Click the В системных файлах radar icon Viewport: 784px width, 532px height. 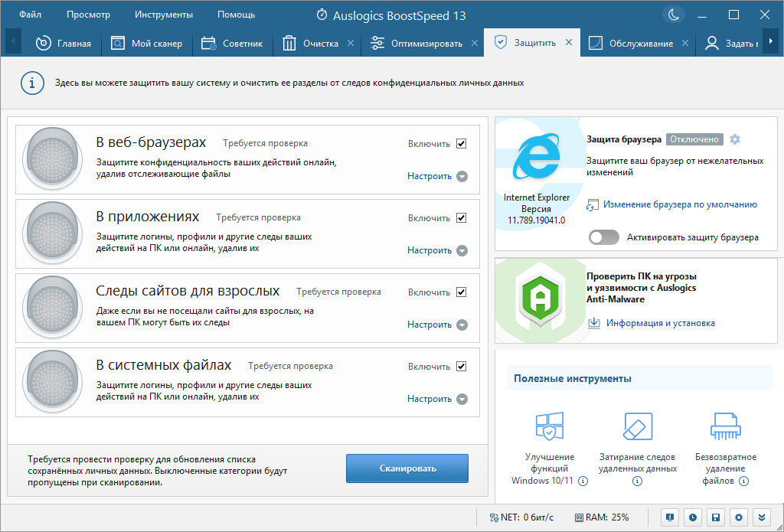tap(53, 382)
